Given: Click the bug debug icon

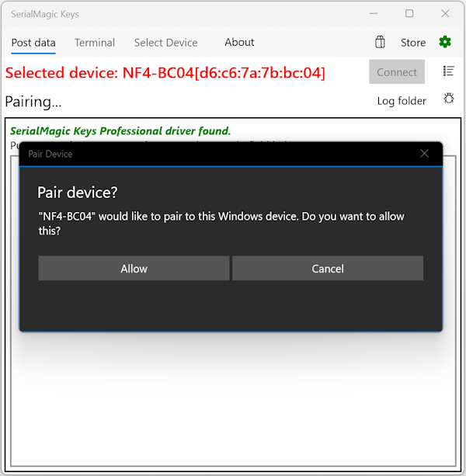Looking at the screenshot, I should point(449,99).
